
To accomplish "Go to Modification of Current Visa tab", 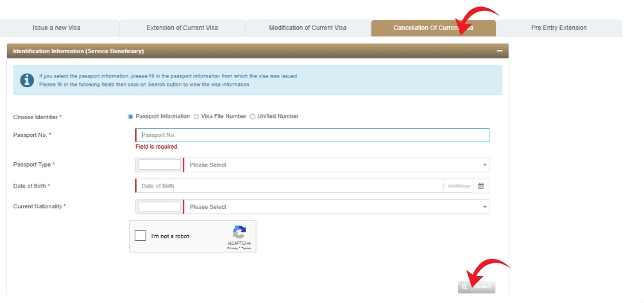I will [x=307, y=28].
